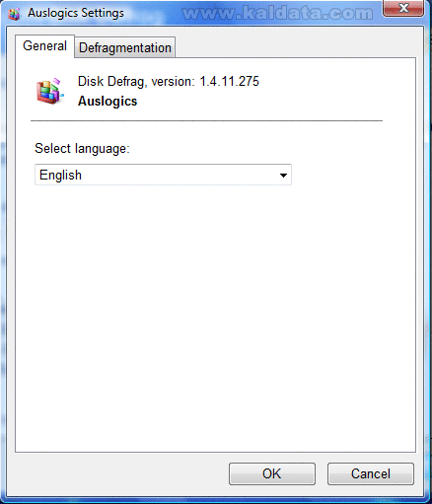Open the Select language dropdown arrow
432x504 pixels.
pos(283,175)
